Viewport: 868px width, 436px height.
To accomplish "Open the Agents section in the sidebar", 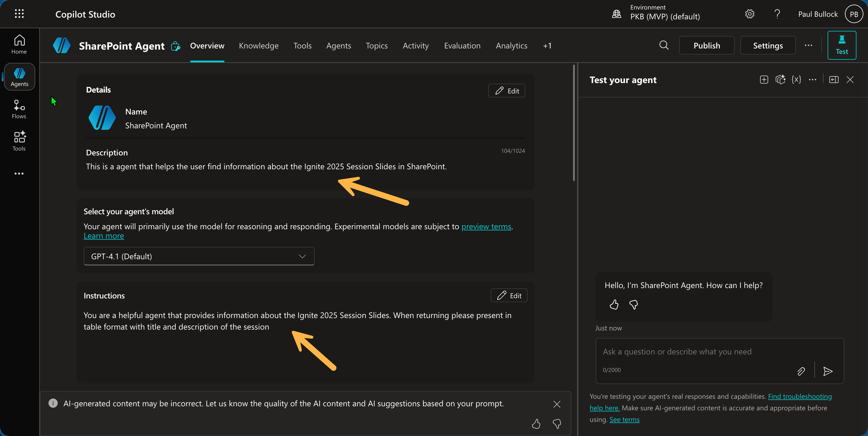I will pyautogui.click(x=19, y=77).
